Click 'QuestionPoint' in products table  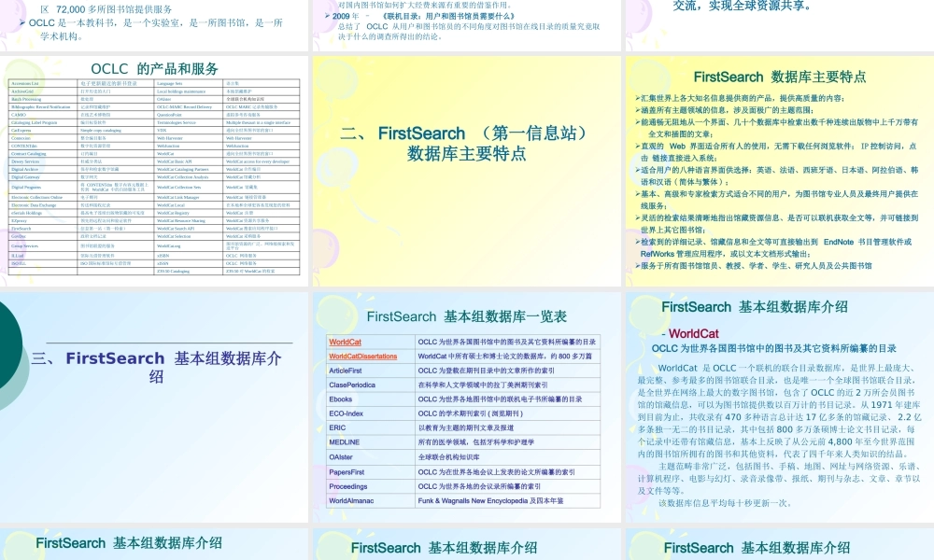(x=169, y=115)
